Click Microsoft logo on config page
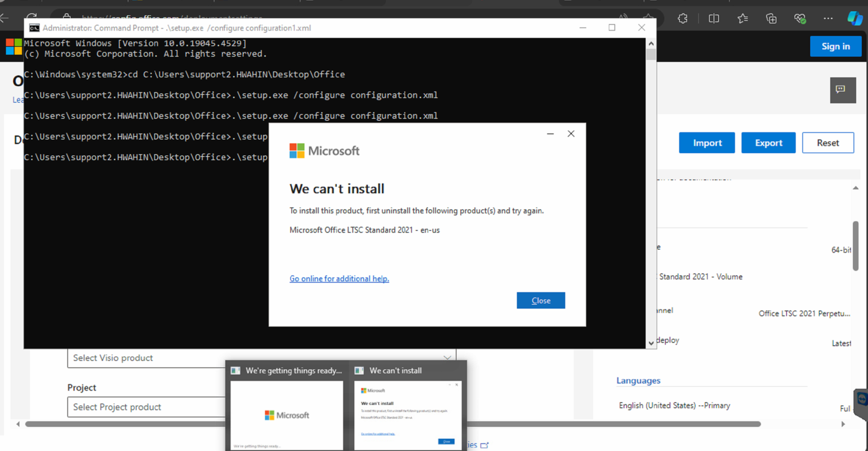Screen dimensions: 868x451 14,46
